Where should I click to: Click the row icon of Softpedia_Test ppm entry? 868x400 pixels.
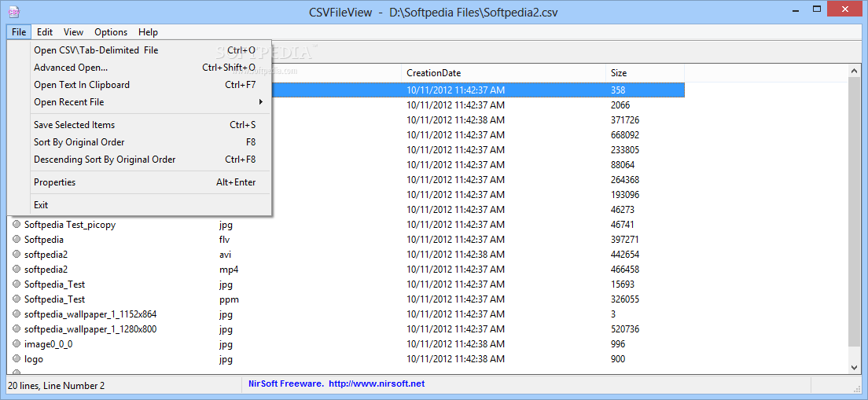(x=17, y=299)
